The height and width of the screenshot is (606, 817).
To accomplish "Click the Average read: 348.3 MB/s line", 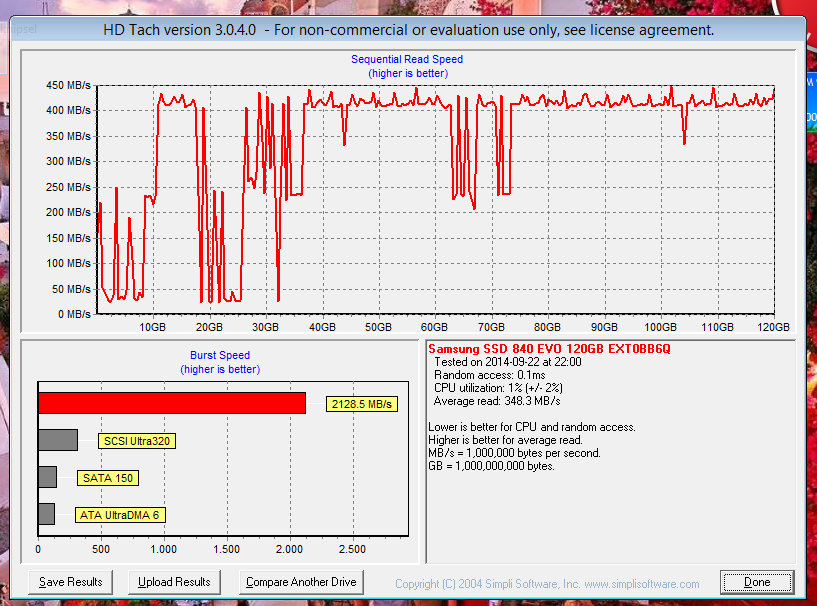I will point(497,401).
